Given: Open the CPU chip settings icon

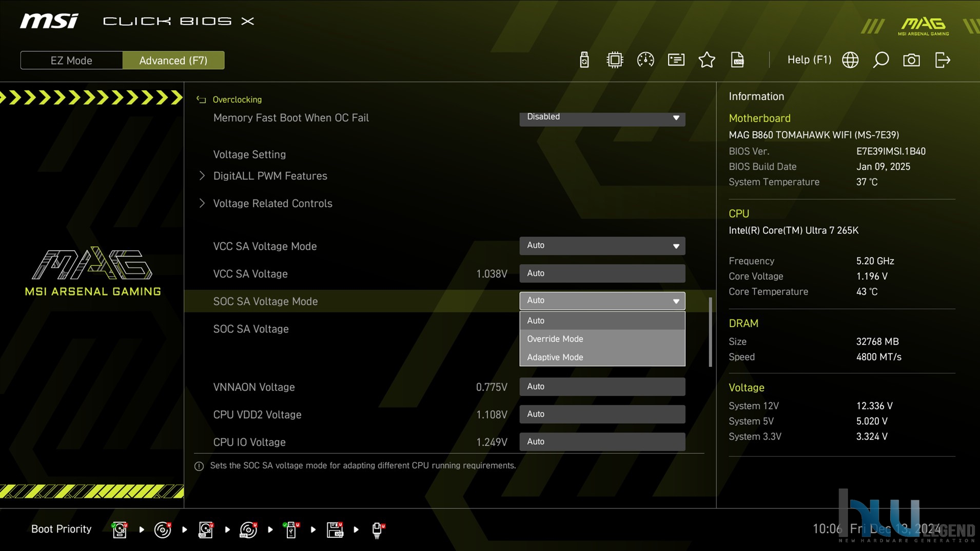Looking at the screenshot, I should tap(614, 60).
